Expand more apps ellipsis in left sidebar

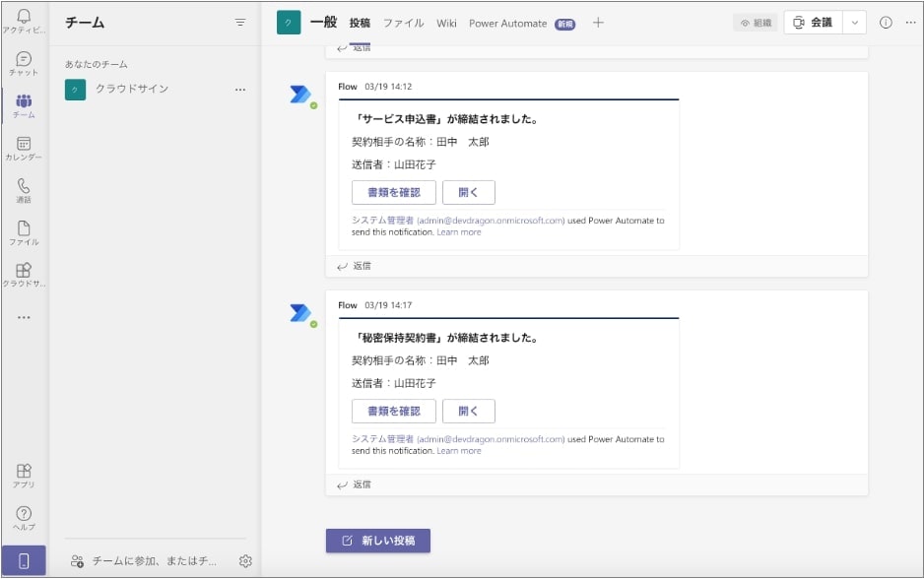point(24,317)
